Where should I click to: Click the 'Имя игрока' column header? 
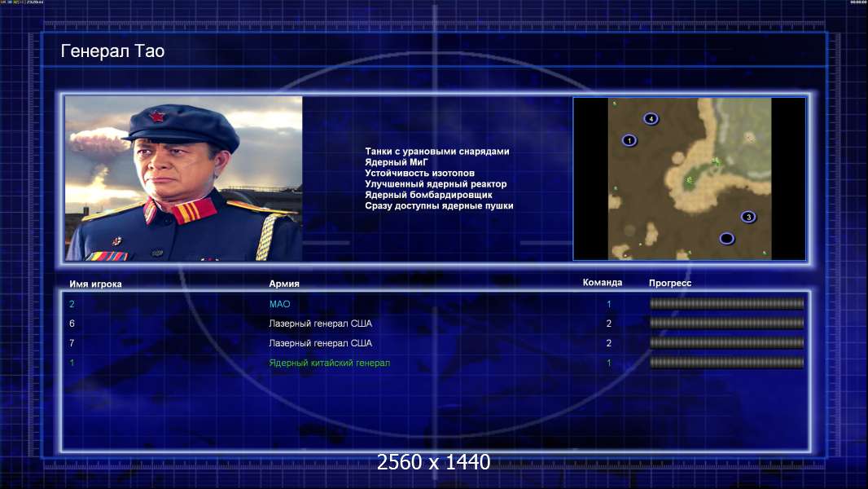pyautogui.click(x=95, y=284)
